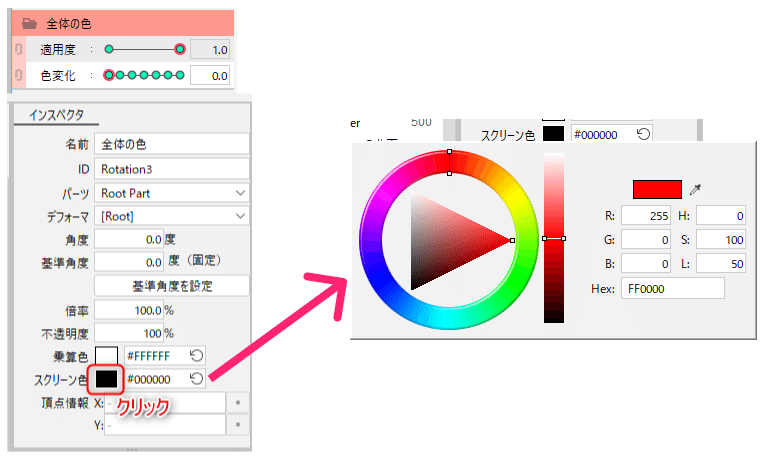This screenshot has width=765, height=459.
Task: Click the 角度 input field
Action: coord(129,239)
